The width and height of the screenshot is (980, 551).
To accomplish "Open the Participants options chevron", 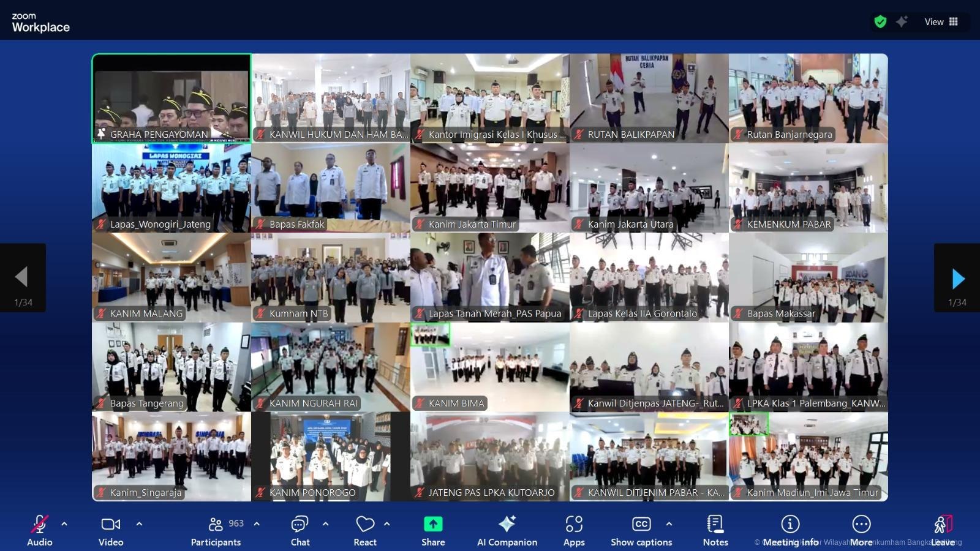I will point(256,524).
